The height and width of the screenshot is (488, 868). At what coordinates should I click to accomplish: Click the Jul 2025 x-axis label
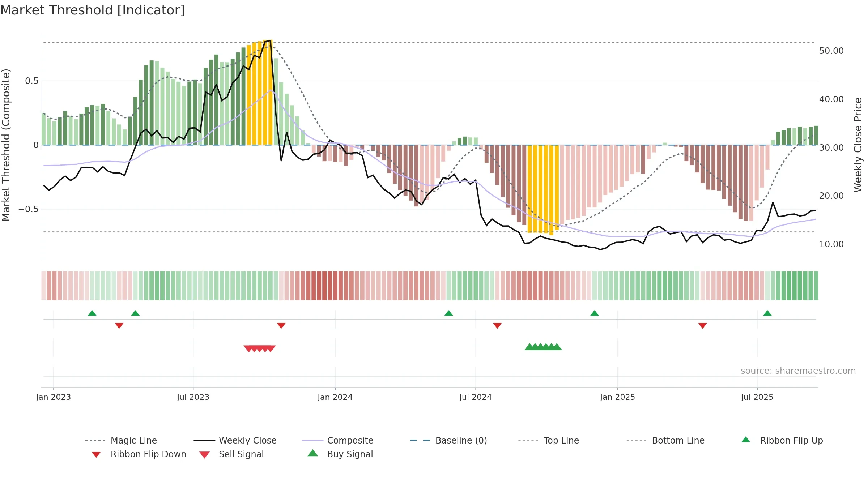(x=757, y=397)
